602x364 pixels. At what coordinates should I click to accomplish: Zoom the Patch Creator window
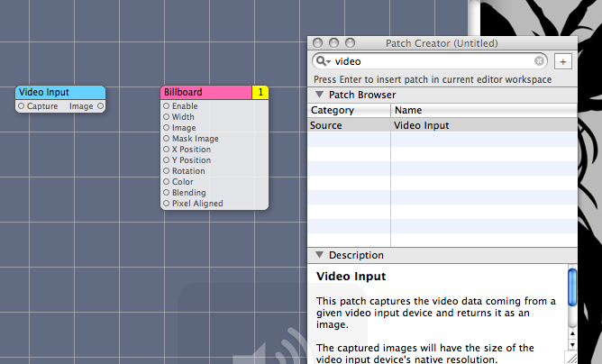point(350,42)
